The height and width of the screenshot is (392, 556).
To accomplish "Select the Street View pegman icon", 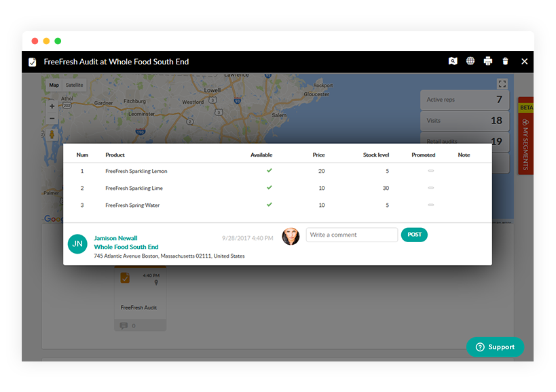I will tap(52, 134).
